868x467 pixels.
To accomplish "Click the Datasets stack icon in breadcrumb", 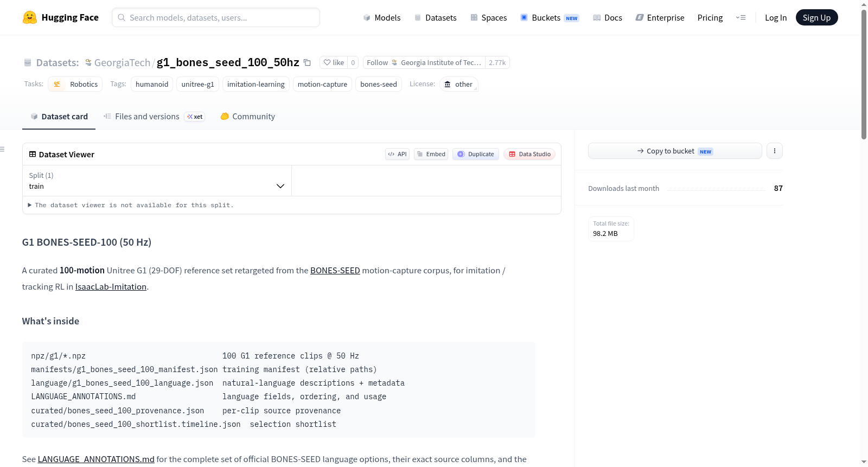I will pyautogui.click(x=28, y=62).
